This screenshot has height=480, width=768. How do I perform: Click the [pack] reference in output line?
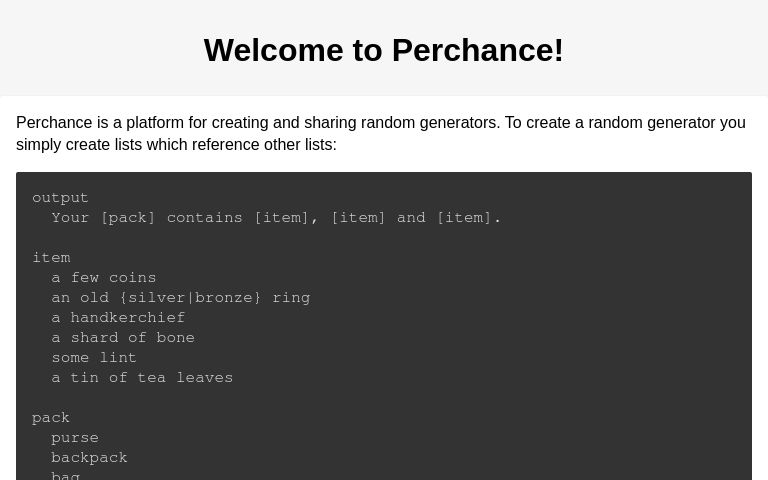128,217
